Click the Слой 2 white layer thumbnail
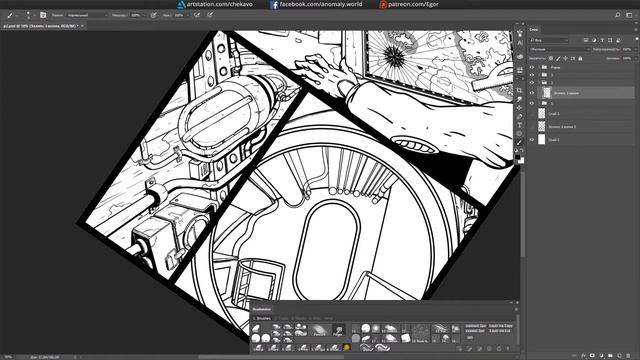The image size is (640, 360). 542,140
